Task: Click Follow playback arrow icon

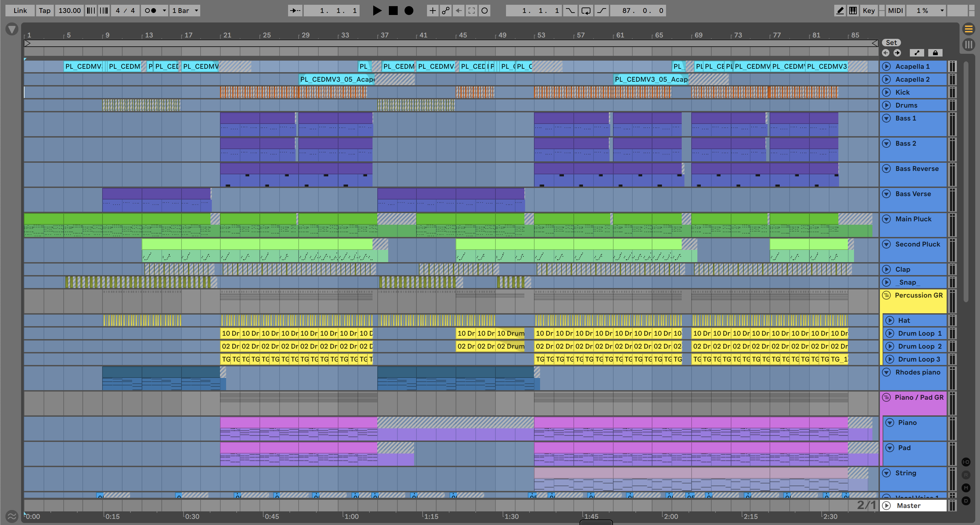Action: click(295, 11)
